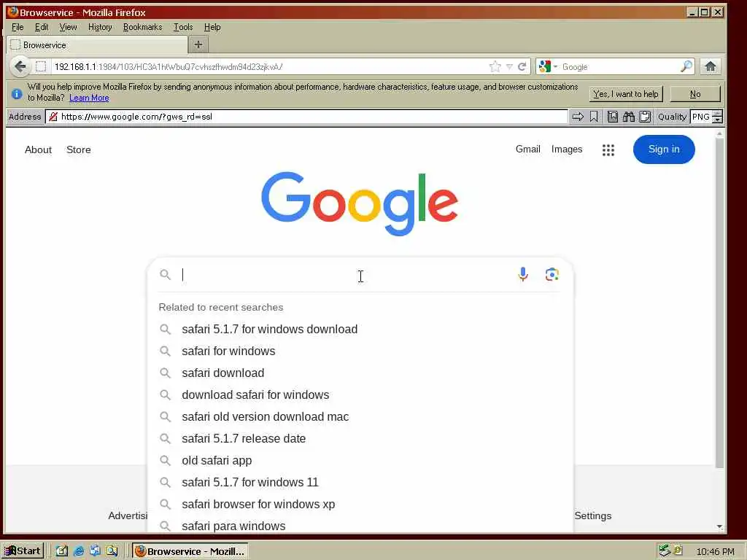
Task: Click Yes, I want to help button
Action: 625,94
